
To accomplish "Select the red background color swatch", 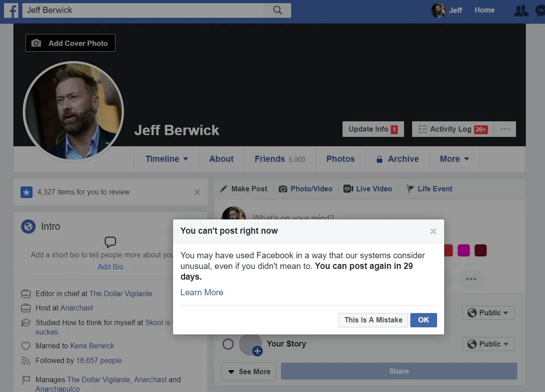I will pos(448,250).
